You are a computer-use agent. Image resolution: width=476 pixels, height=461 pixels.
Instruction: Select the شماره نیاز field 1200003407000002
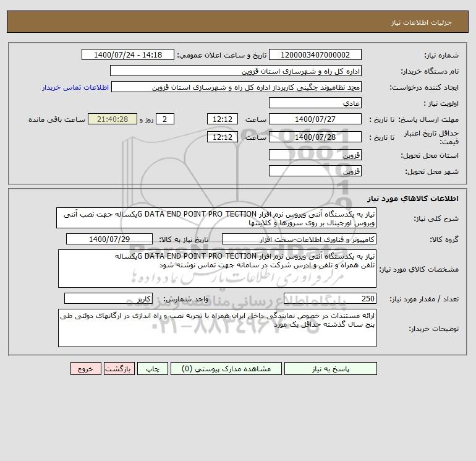coord(315,54)
